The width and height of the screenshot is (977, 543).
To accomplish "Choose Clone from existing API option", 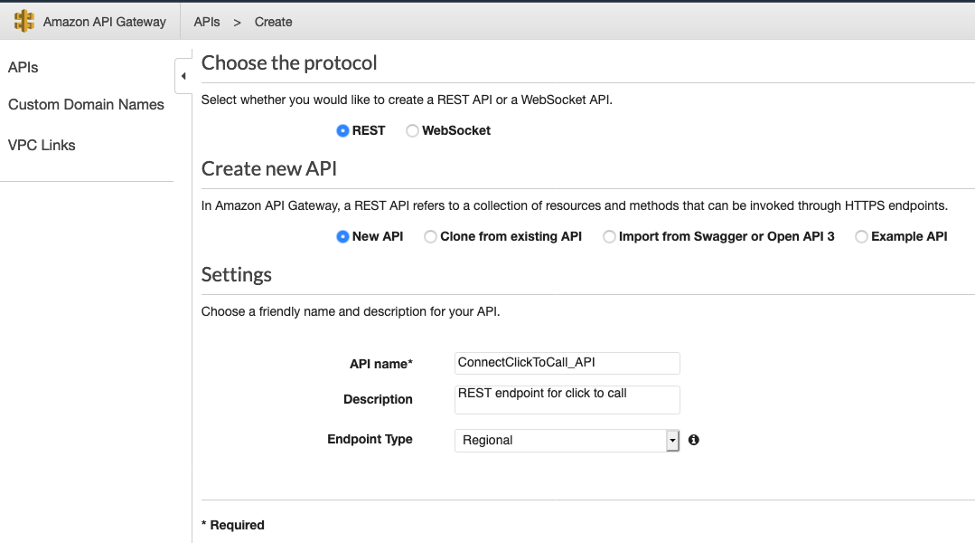I will tap(430, 237).
